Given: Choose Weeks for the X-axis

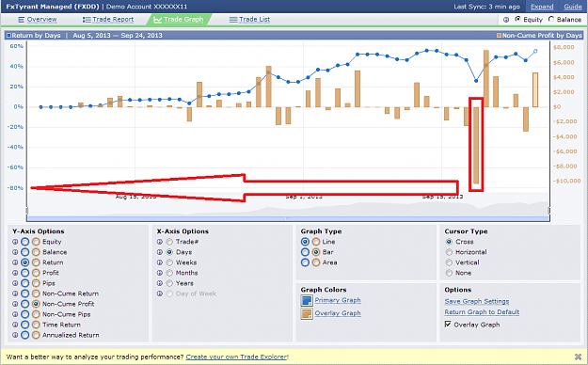Looking at the screenshot, I should (x=169, y=262).
